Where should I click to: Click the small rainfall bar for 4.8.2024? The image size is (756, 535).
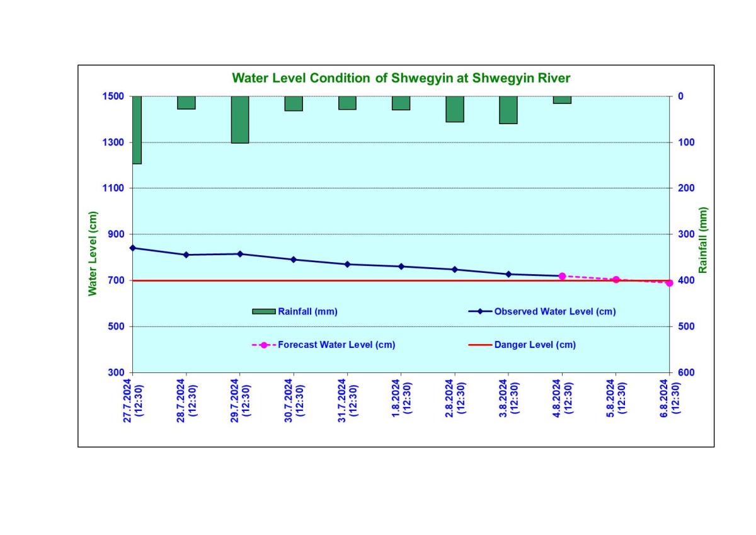pos(562,100)
